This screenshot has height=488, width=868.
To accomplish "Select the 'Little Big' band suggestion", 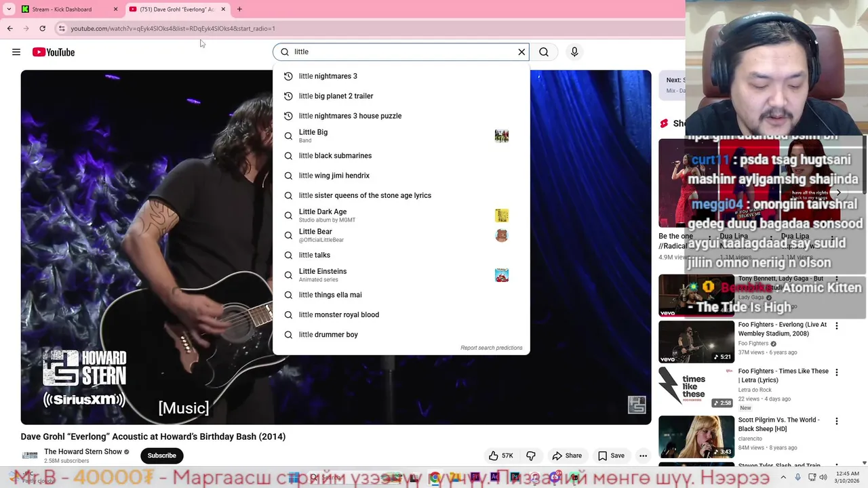I will (x=401, y=136).
